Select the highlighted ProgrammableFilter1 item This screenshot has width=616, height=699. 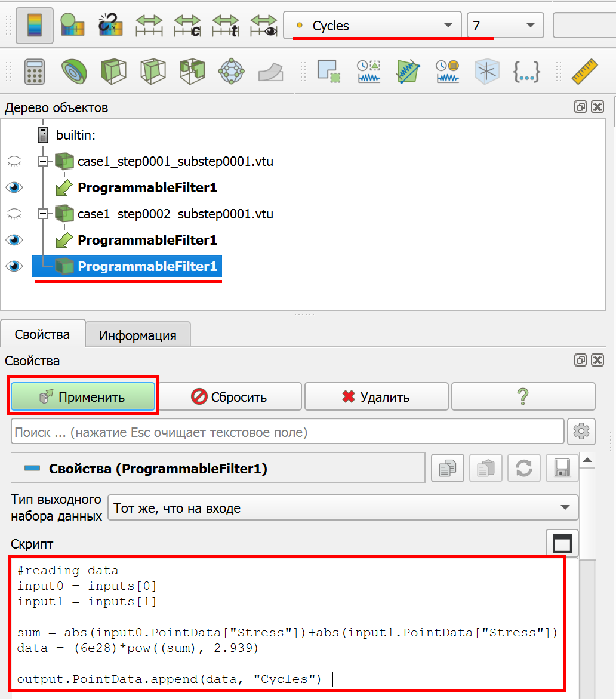click(147, 266)
